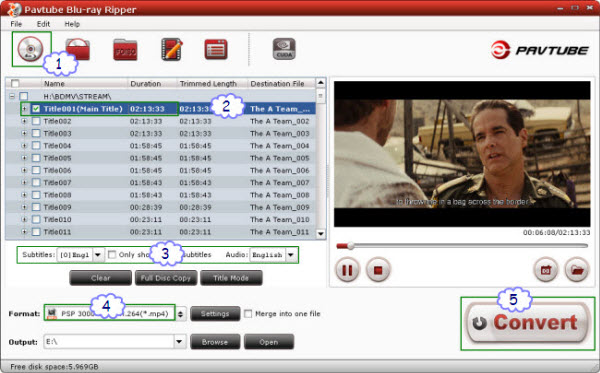Select the Title011 row name

click(x=57, y=232)
